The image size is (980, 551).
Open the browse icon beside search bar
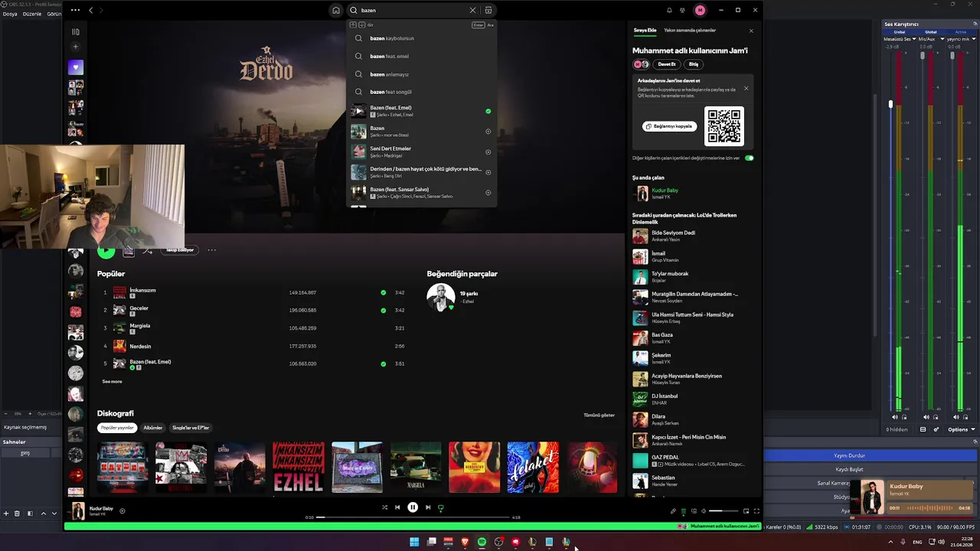488,10
